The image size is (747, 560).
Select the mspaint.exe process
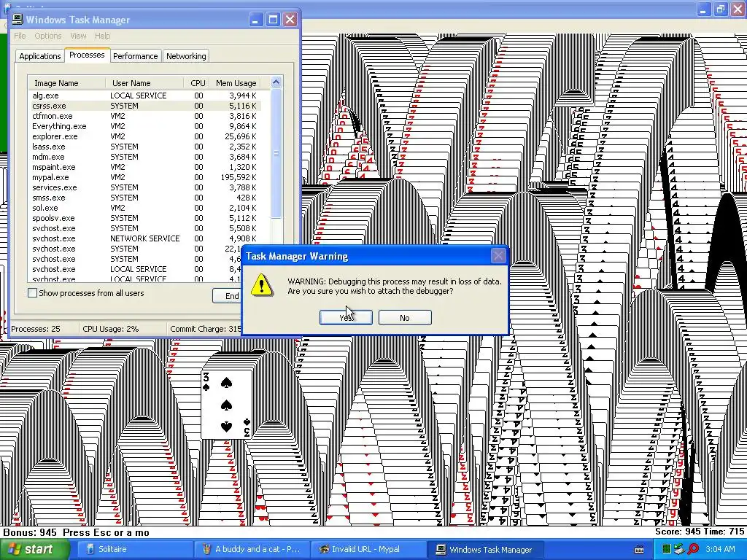144,167
